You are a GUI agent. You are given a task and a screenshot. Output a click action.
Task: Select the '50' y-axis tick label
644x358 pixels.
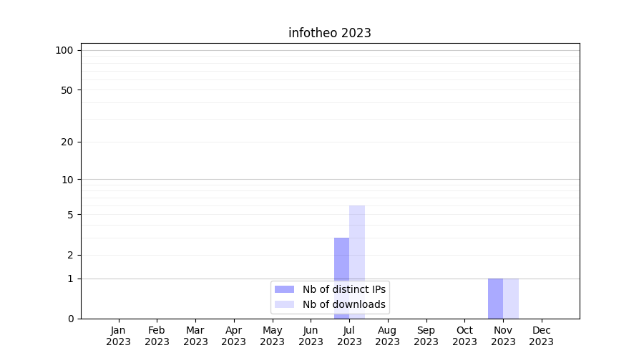(67, 90)
